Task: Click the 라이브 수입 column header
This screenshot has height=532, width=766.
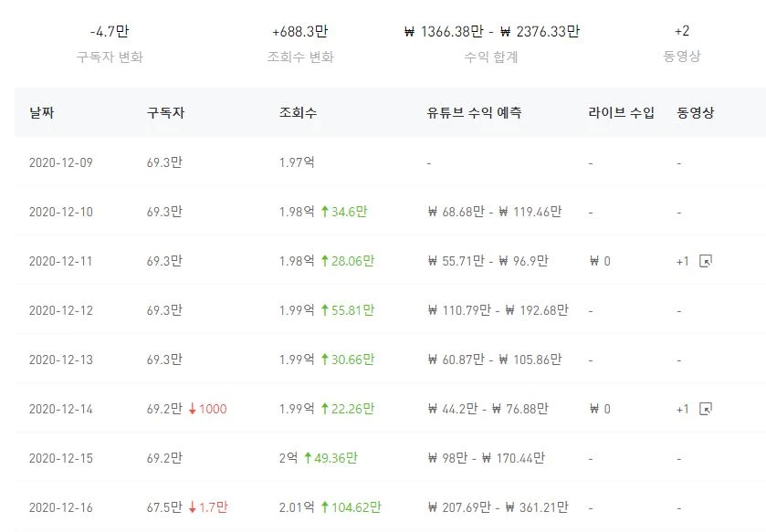Action: [x=621, y=113]
